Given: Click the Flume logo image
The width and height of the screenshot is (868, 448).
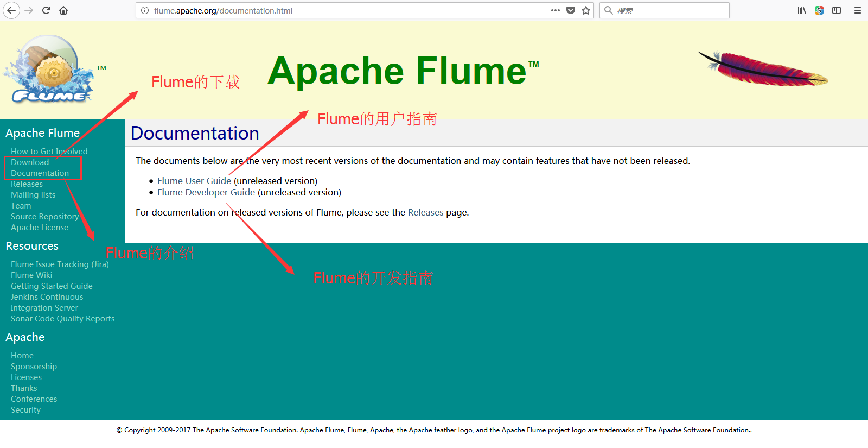Looking at the screenshot, I should (x=49, y=69).
